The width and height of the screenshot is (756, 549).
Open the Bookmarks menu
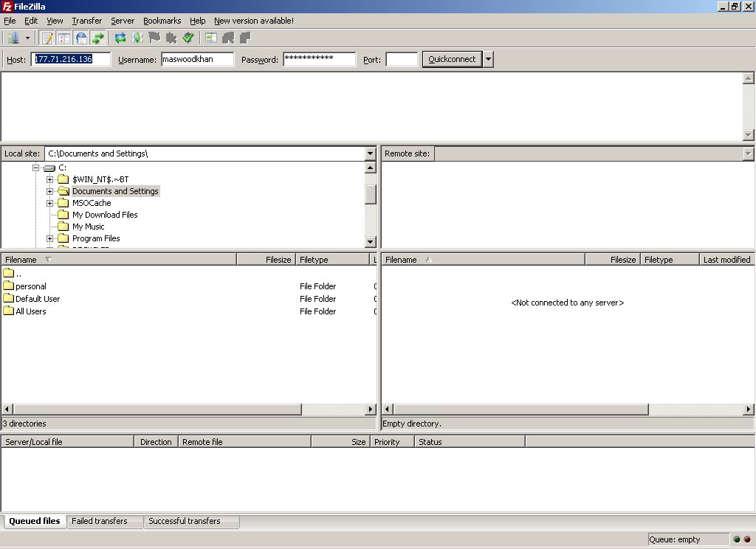tap(162, 21)
